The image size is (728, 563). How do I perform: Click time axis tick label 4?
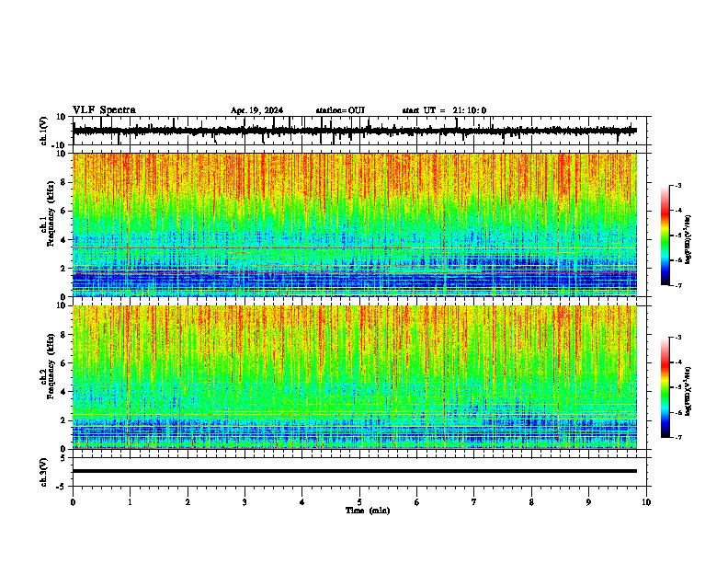click(302, 502)
